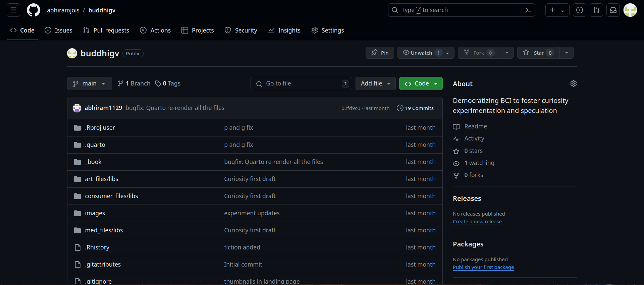The width and height of the screenshot is (644, 285).
Task: Switch to the Actions tab
Action: pos(155,30)
